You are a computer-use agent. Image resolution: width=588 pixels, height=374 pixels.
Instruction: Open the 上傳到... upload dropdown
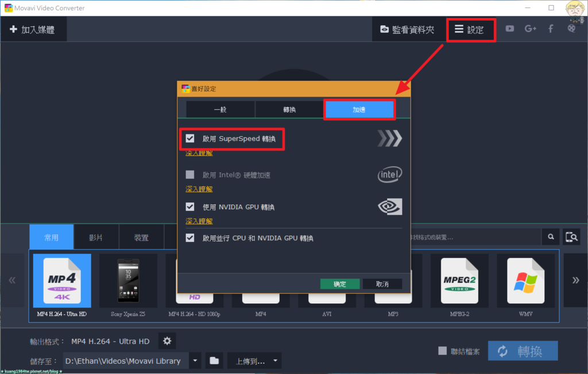coord(254,361)
